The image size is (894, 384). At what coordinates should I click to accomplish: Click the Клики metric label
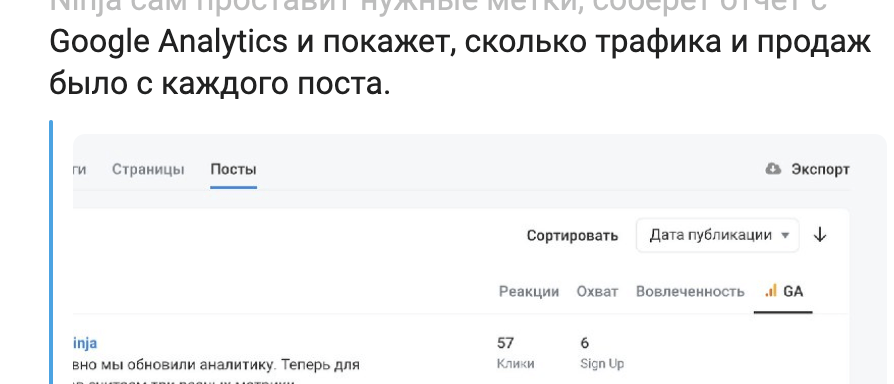coord(515,363)
